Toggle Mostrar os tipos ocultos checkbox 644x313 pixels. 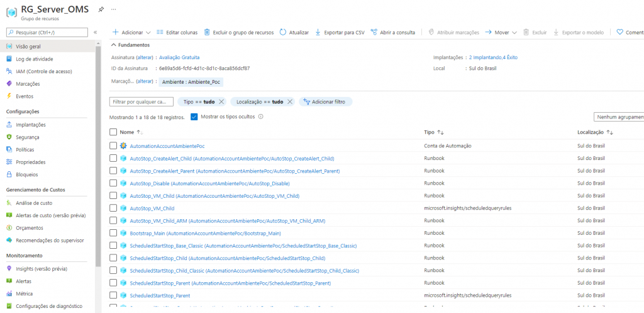point(194,117)
